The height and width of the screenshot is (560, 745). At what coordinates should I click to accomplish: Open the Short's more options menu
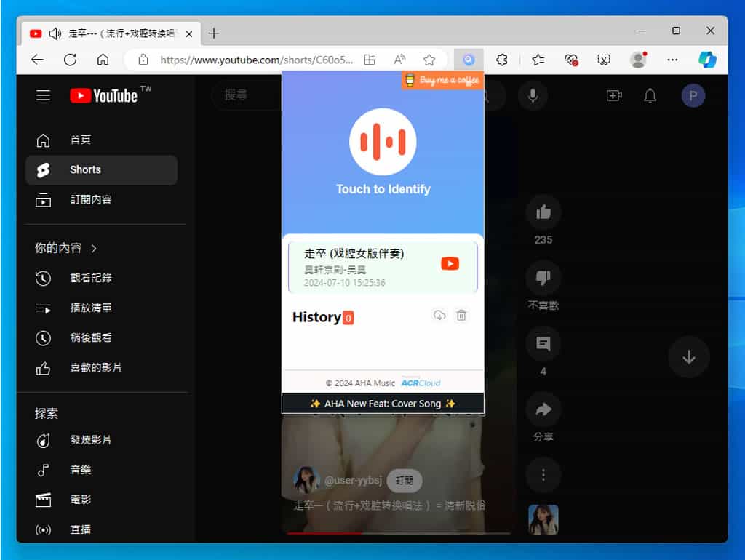pyautogui.click(x=543, y=475)
